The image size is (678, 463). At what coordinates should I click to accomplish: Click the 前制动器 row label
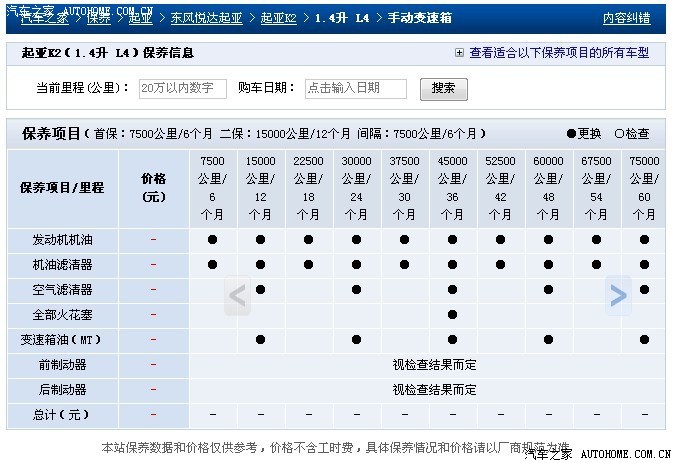(63, 365)
